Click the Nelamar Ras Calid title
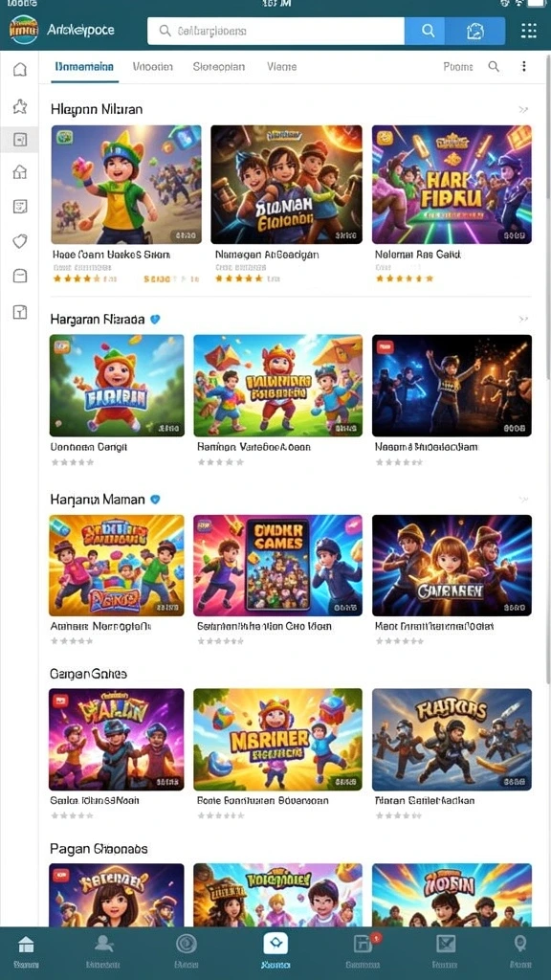551x980 pixels. point(417,255)
